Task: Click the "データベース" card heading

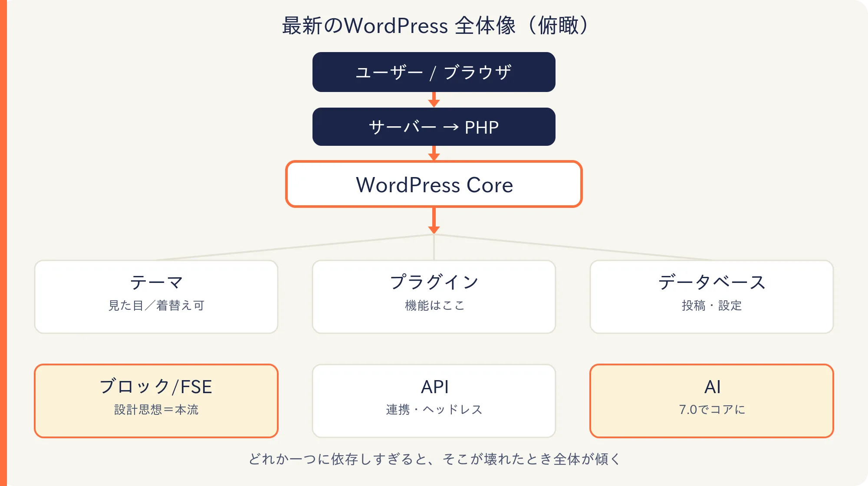Action: coord(712,282)
